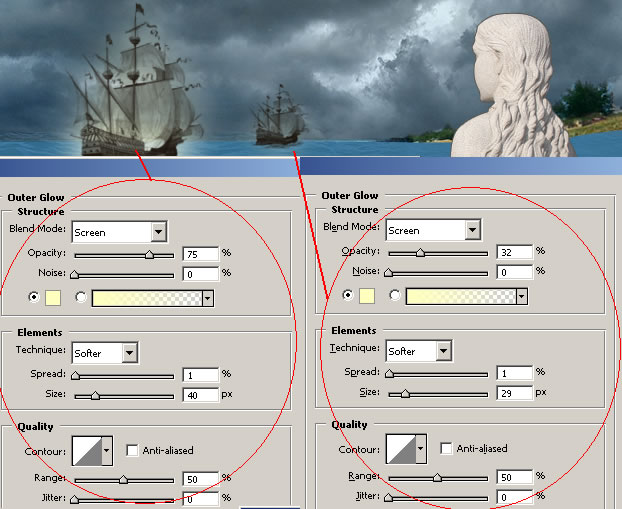Image resolution: width=622 pixels, height=509 pixels.
Task: Open Technique dropdown in left panel
Action: [105, 352]
